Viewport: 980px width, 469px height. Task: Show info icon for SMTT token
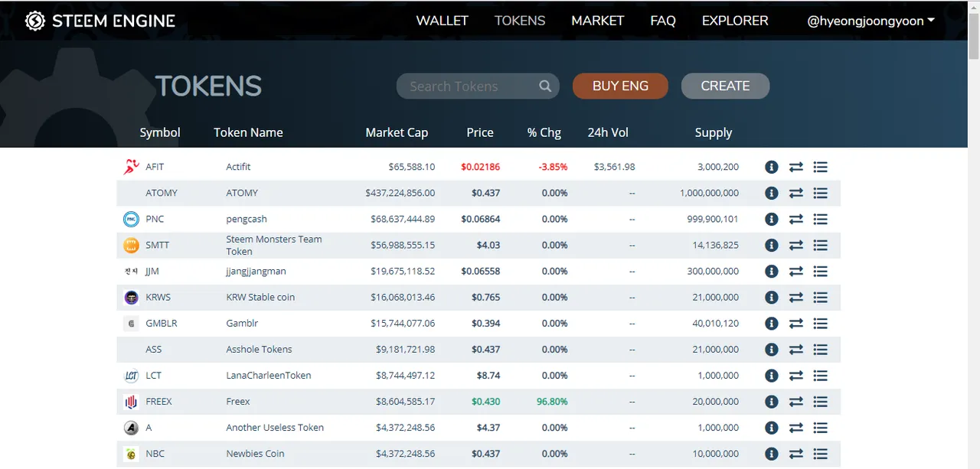pyautogui.click(x=772, y=245)
